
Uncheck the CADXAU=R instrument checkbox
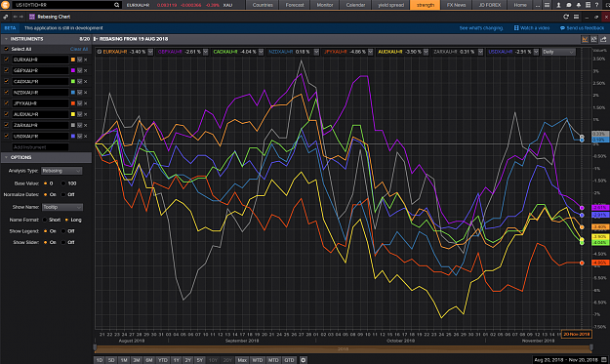(6, 81)
